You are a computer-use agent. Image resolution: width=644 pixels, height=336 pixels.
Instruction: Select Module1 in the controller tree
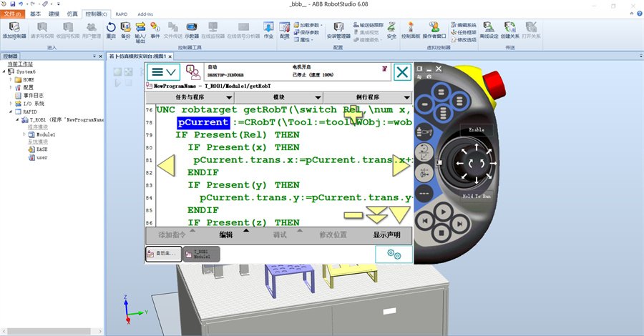click(x=46, y=134)
